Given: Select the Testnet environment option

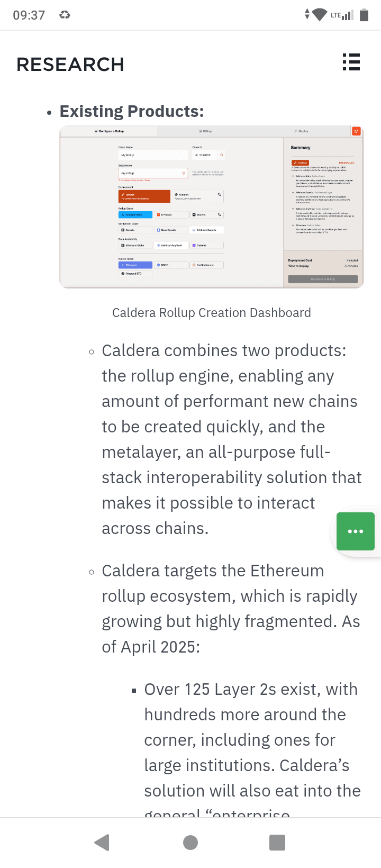Looking at the screenshot, I should (x=144, y=196).
